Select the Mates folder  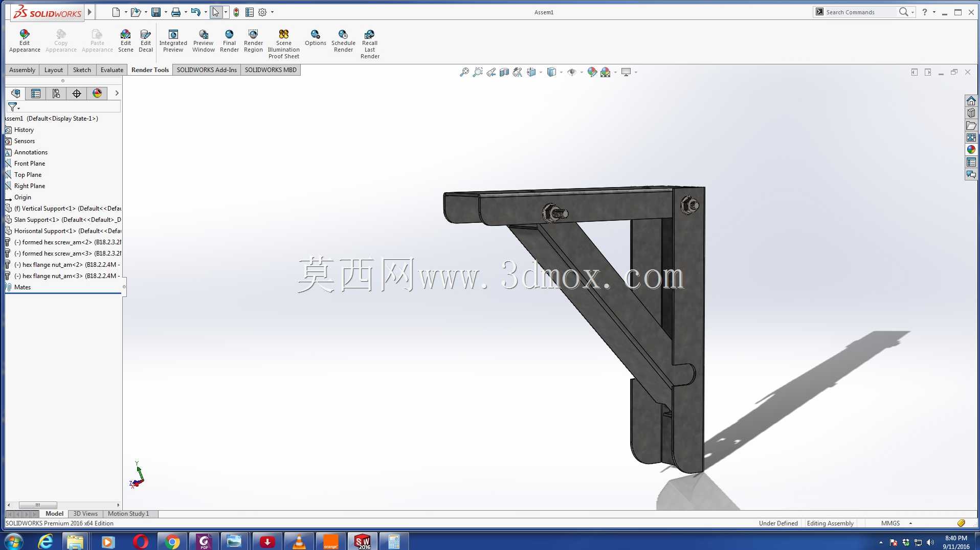click(23, 287)
